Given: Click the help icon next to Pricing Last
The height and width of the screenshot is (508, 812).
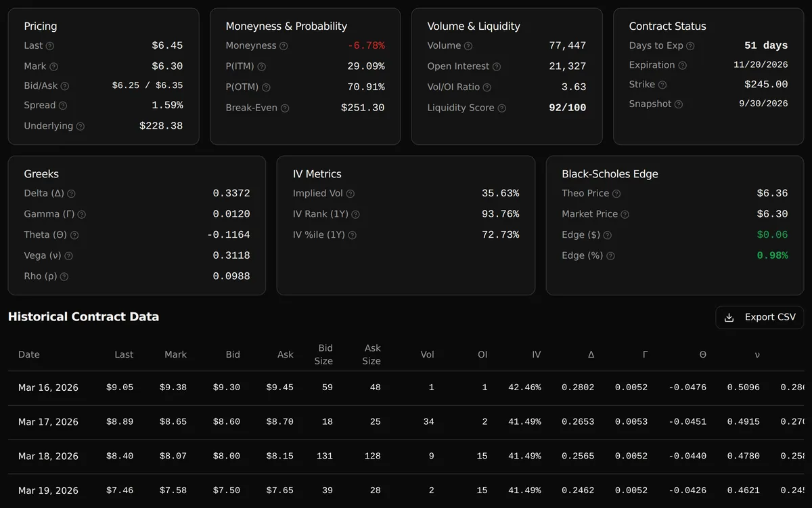Looking at the screenshot, I should click(50, 46).
